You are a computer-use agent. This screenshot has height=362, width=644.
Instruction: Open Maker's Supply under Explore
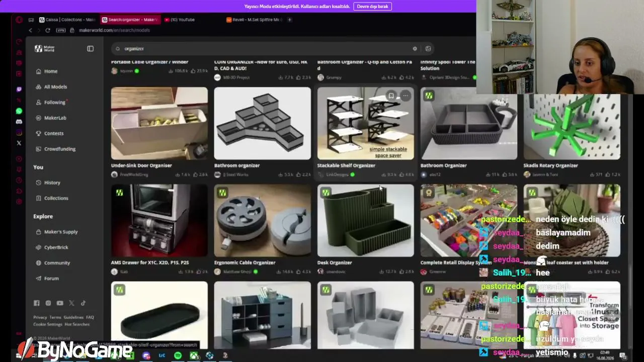[61, 232]
